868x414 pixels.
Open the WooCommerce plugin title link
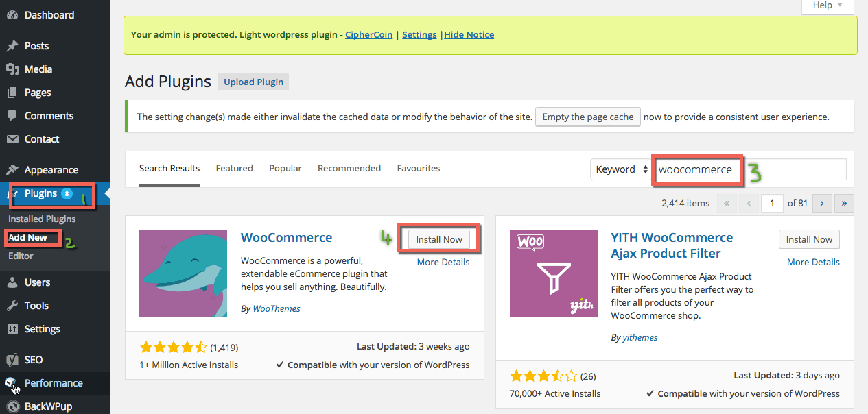click(287, 238)
